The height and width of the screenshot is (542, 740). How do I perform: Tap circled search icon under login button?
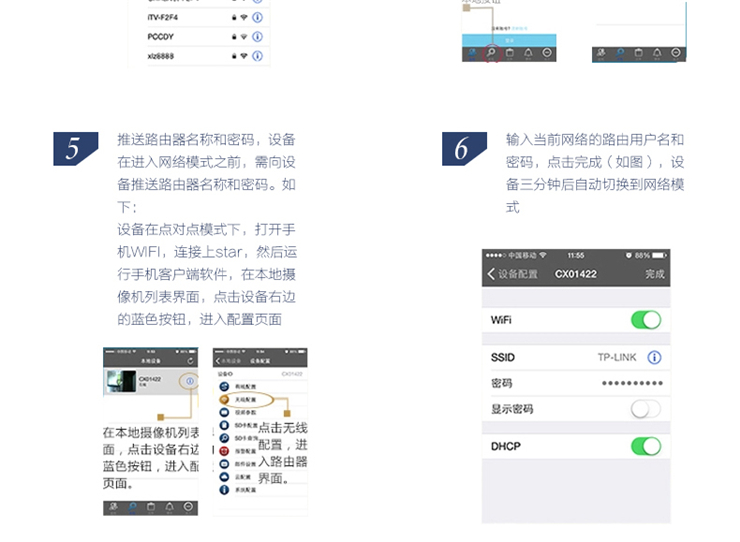point(491,53)
